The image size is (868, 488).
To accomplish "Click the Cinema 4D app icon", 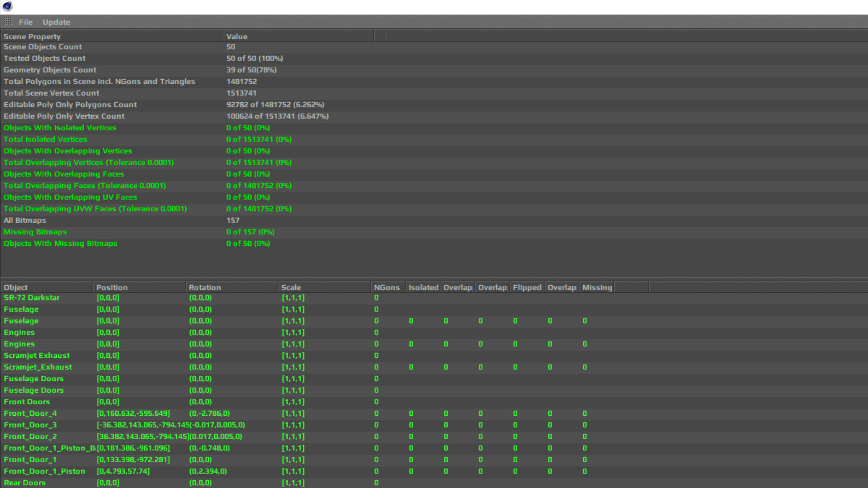I will 7,6.
